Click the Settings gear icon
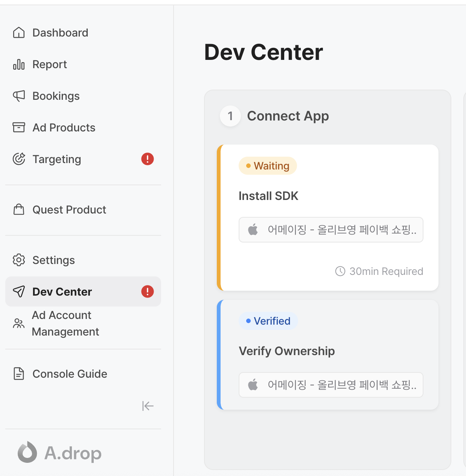Viewport: 466px width, 476px height. pos(19,260)
